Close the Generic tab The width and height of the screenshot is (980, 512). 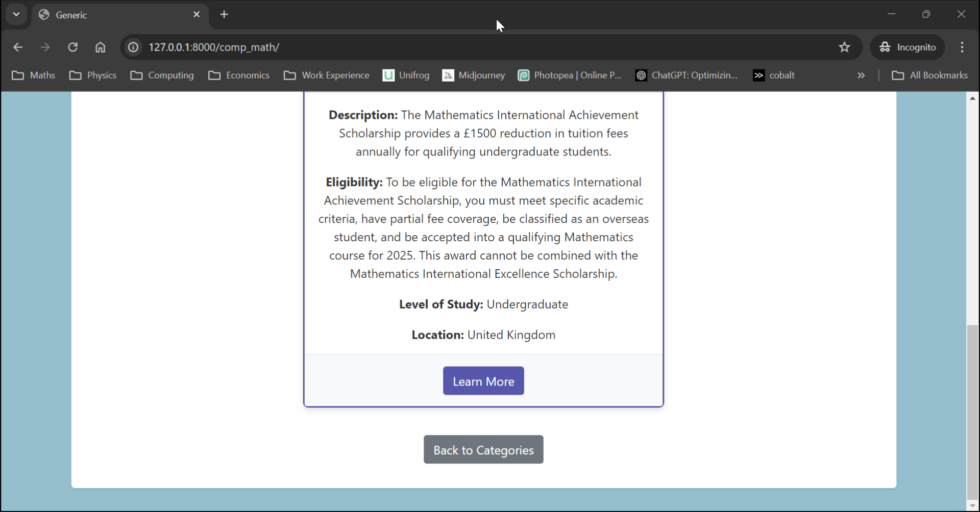click(197, 15)
